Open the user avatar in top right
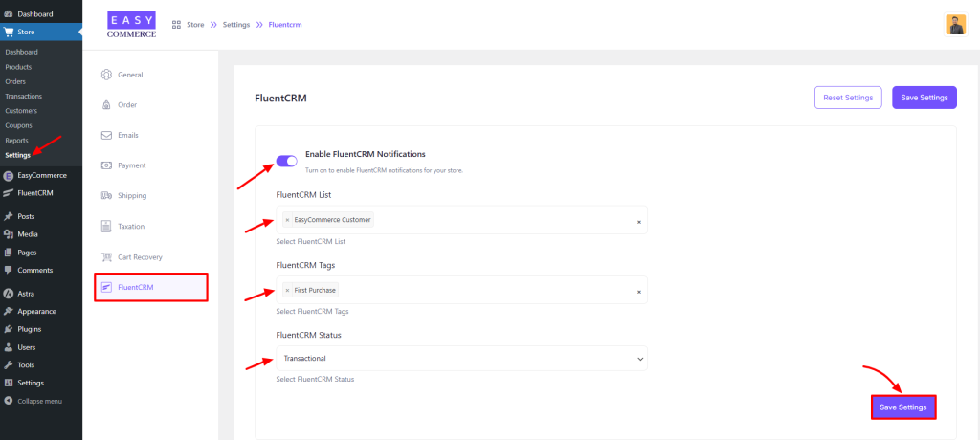Screen dimensions: 980x440 point(956,25)
